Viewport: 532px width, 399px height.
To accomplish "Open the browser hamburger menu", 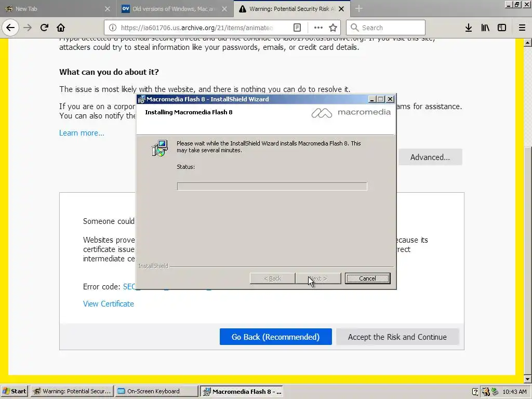I will [522, 28].
